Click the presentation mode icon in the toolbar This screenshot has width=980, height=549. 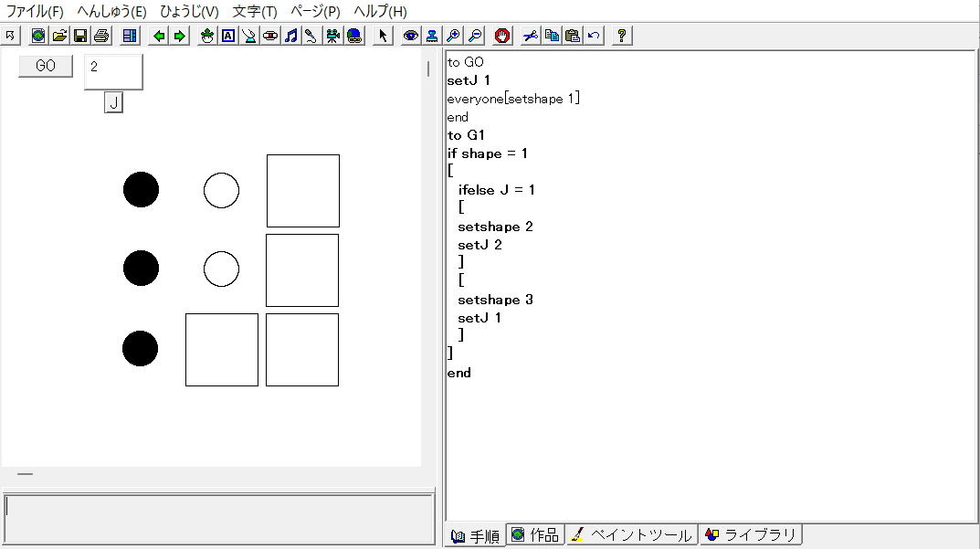coord(11,36)
